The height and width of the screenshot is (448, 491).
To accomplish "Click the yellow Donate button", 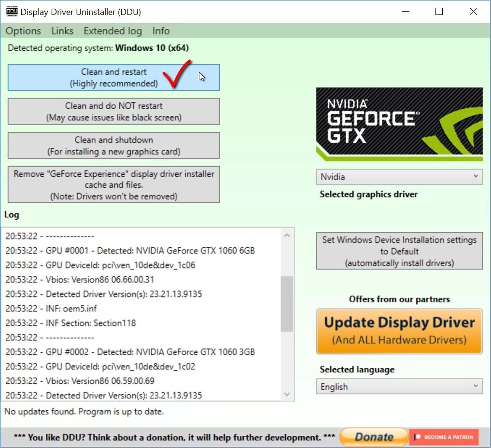I will (x=374, y=437).
